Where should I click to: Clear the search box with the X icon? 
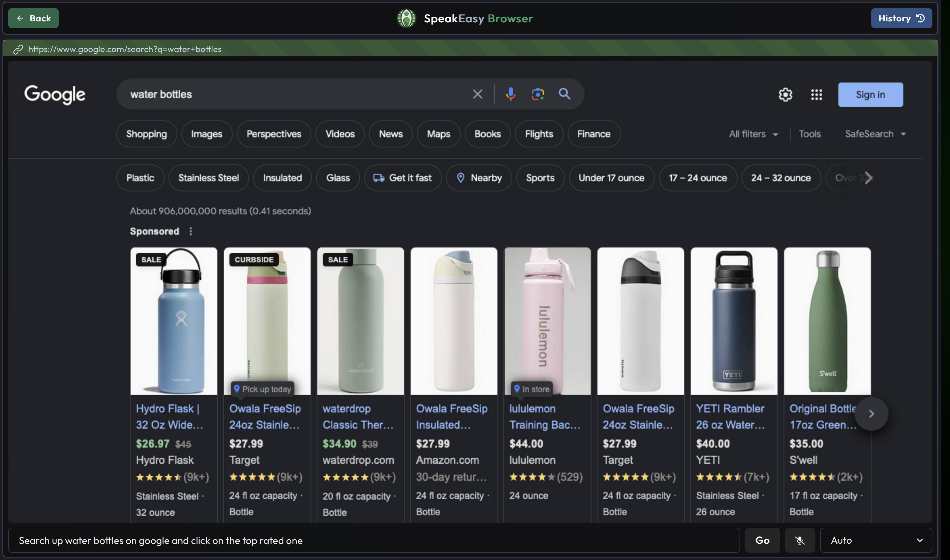point(478,94)
